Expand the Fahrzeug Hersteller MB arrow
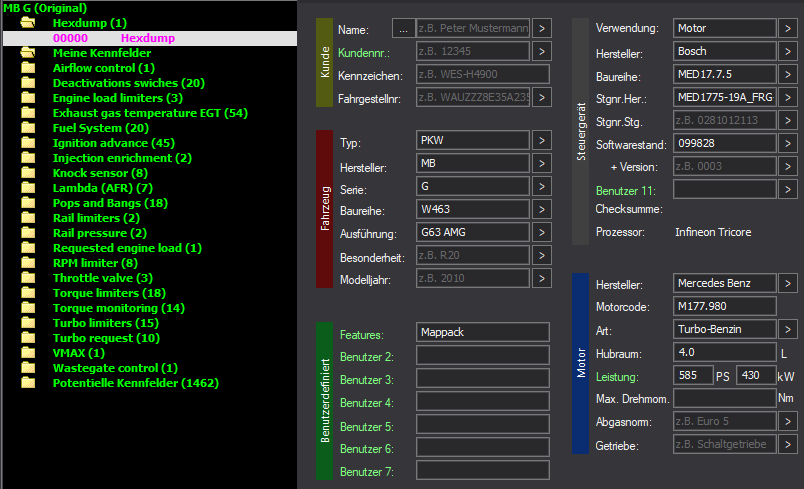804x489 pixels. point(541,163)
